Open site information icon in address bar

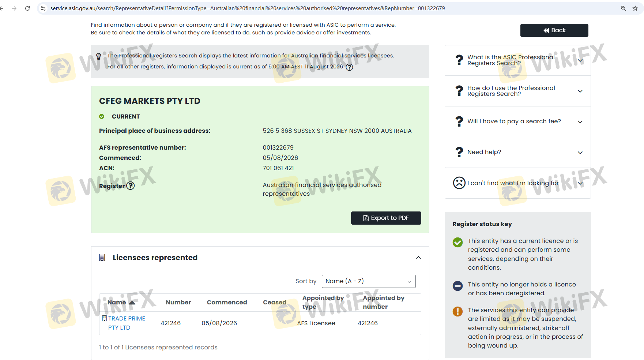43,8
